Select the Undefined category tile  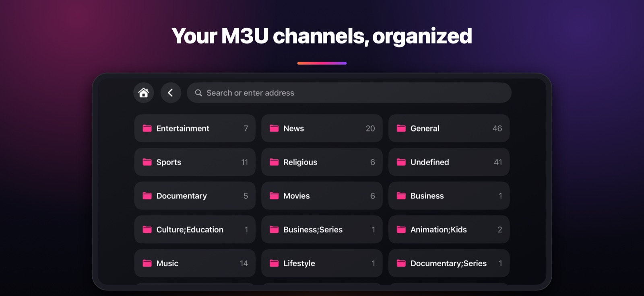[x=449, y=162]
